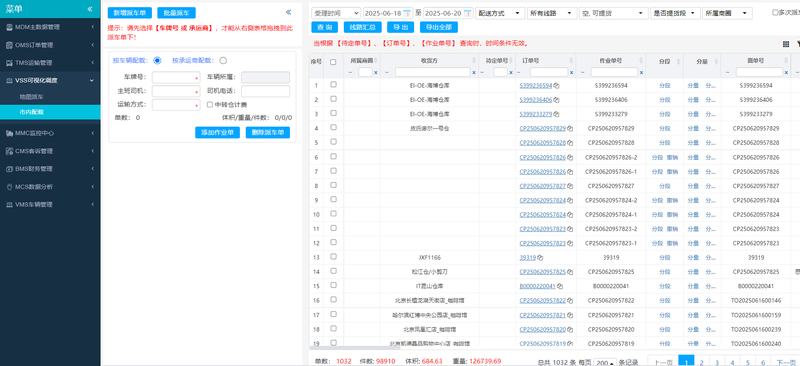The image size is (800, 366).
Task: Sort the 收货方 column with its sort arrows
Action: 474,61
